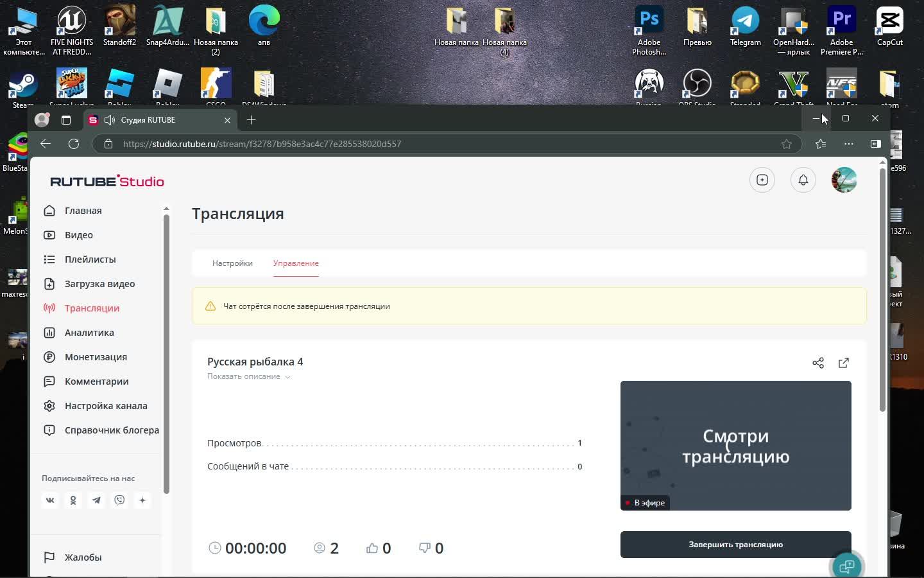Click the browser address bar URL
This screenshot has height=578, width=924.
click(262, 144)
